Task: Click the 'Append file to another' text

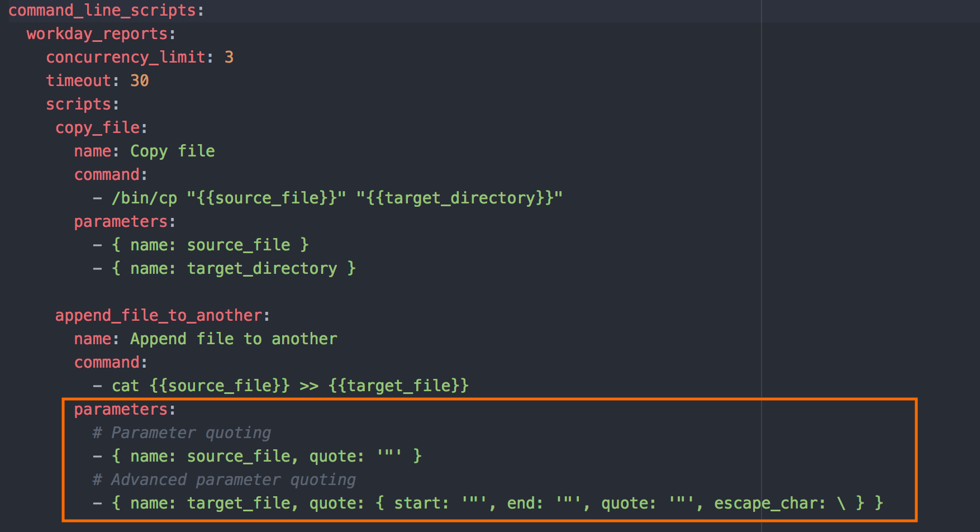Action: click(234, 339)
